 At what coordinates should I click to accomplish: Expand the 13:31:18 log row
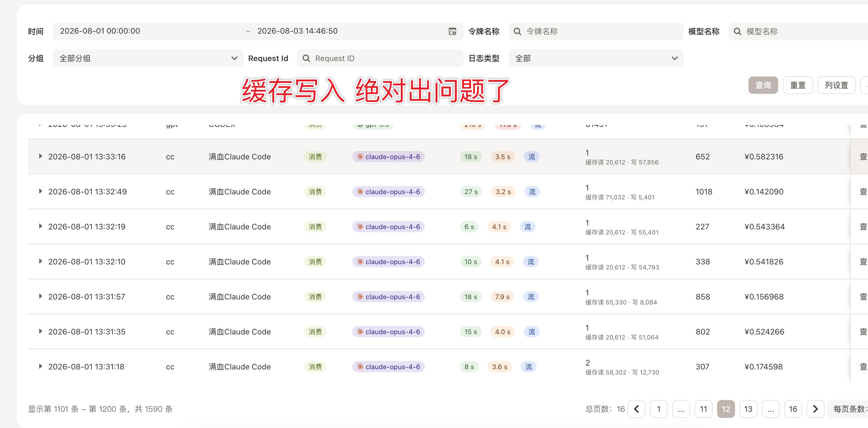click(40, 367)
